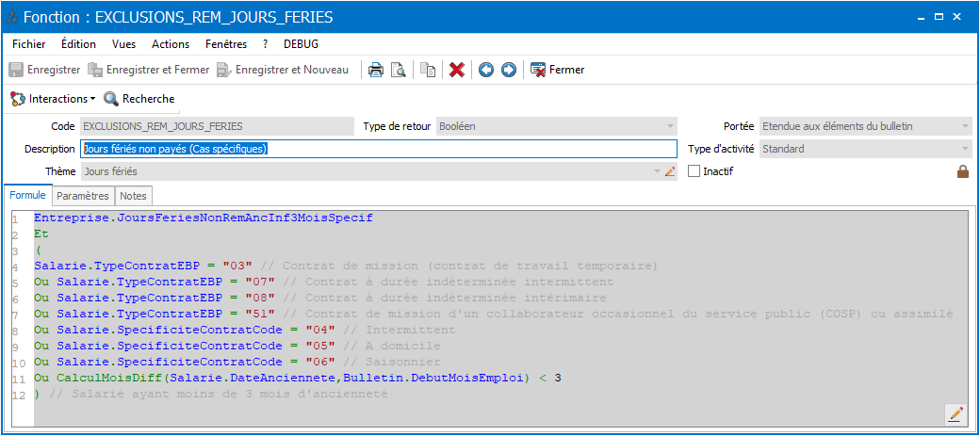Toggle the Inactif checkbox
This screenshot has height=436, width=980.
coord(694,171)
